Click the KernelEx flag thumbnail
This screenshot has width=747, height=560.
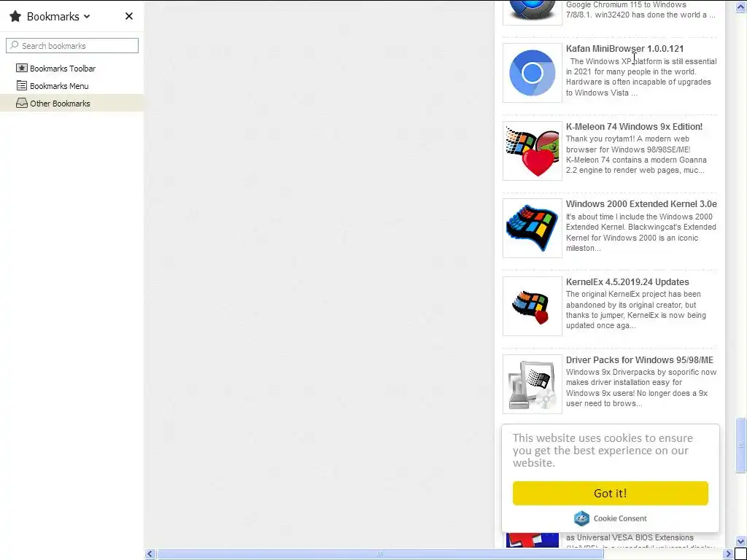pyautogui.click(x=532, y=306)
